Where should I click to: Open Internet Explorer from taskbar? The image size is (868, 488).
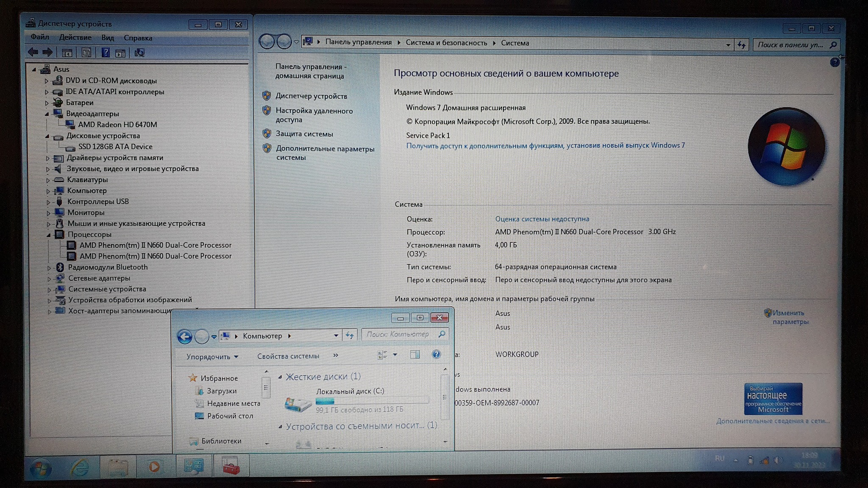tap(80, 467)
